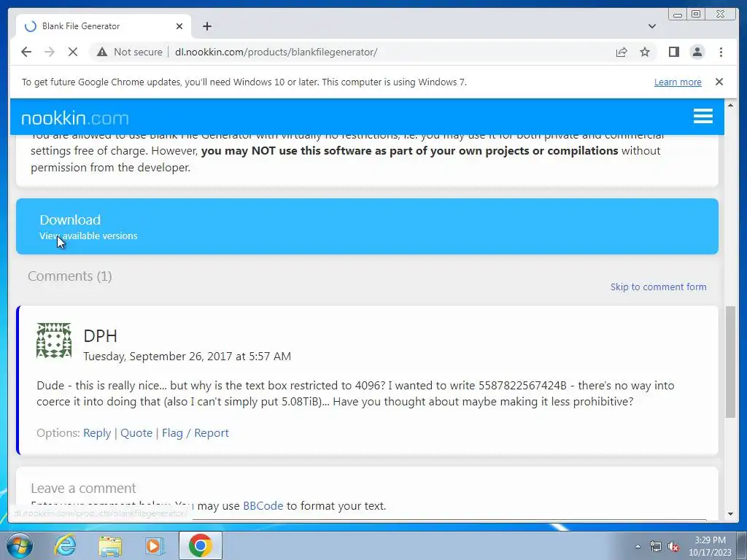Click the scrollbar down arrow
This screenshot has width=747, height=560.
click(730, 514)
